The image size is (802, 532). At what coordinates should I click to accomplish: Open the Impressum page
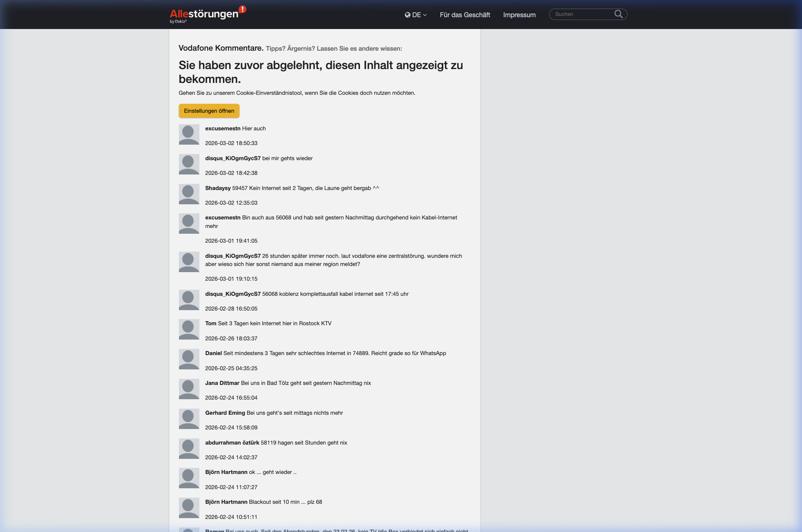tap(519, 15)
